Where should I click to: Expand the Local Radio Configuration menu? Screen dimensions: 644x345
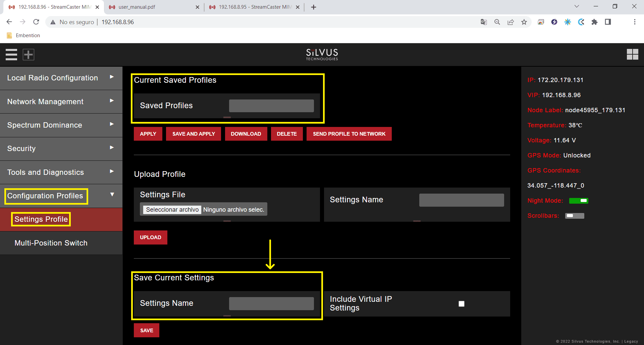point(61,78)
